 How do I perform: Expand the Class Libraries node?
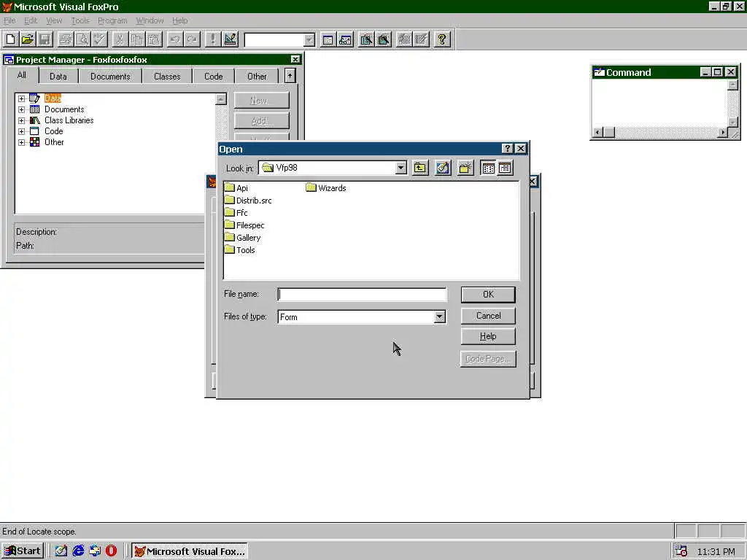(x=21, y=120)
